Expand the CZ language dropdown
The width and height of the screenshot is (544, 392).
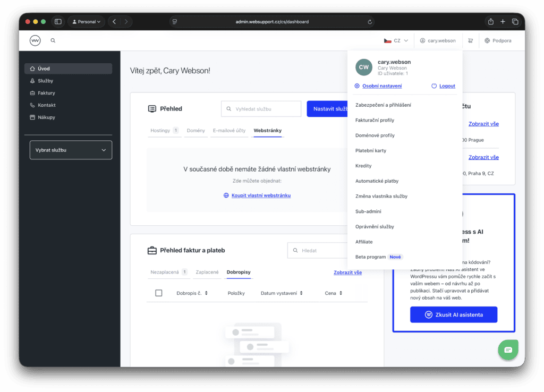396,39
